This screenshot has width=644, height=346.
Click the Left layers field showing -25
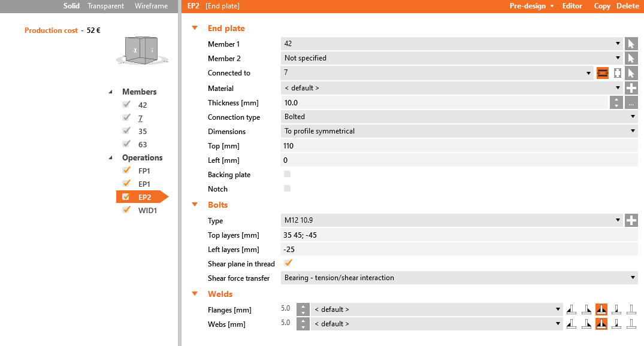tap(459, 250)
